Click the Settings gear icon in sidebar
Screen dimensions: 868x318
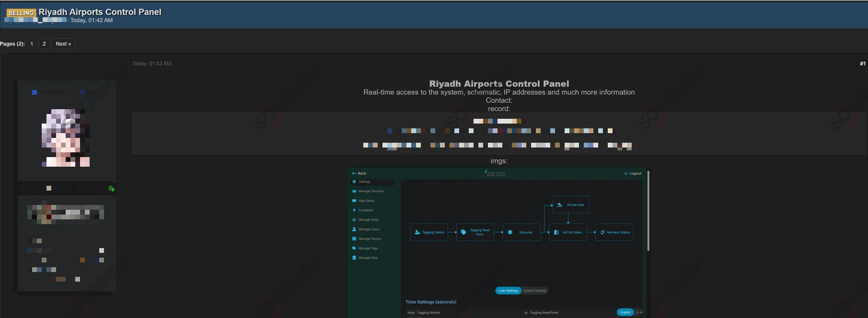click(x=354, y=182)
